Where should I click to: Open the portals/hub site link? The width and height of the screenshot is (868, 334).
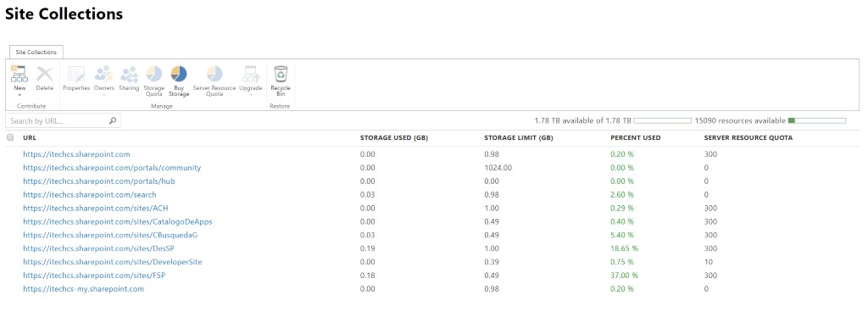pos(99,181)
